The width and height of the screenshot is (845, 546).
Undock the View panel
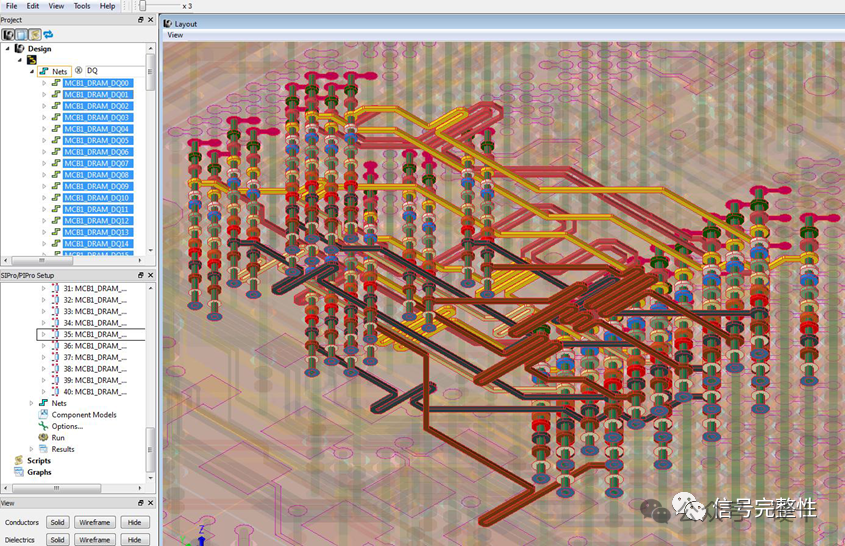tap(141, 503)
